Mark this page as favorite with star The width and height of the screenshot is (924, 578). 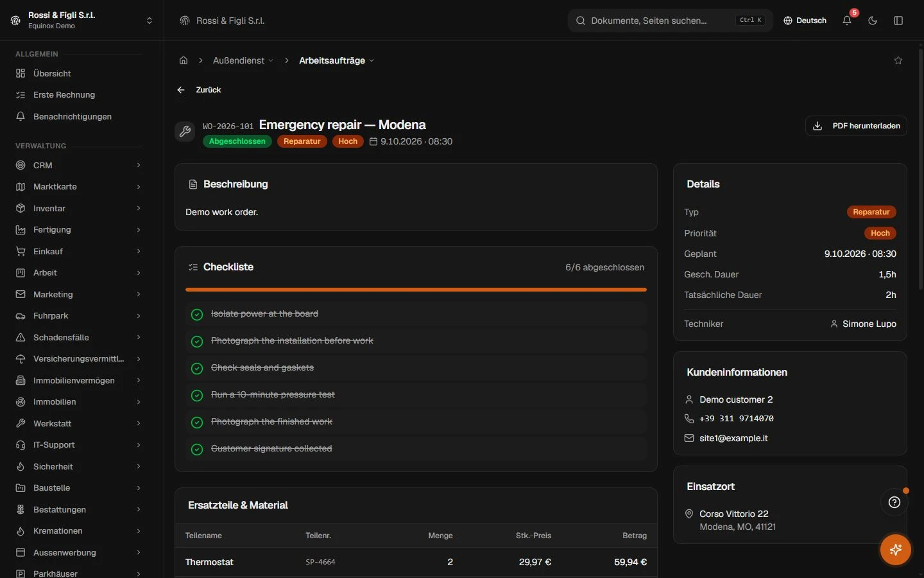[898, 60]
